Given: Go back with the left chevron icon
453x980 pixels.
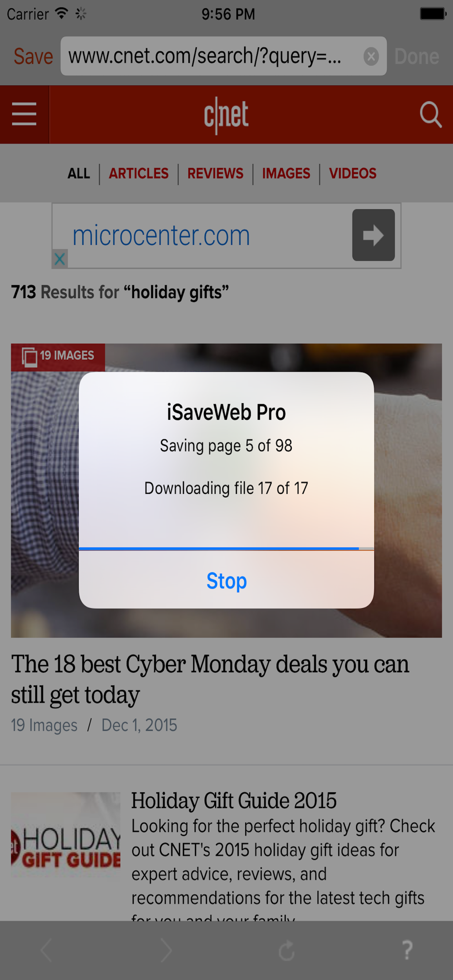Looking at the screenshot, I should click(x=47, y=951).
